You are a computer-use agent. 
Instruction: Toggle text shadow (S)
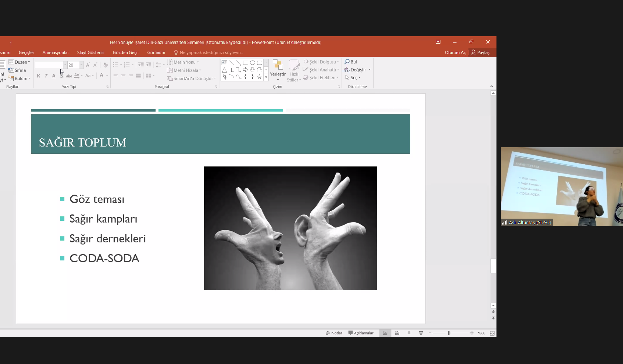tap(61, 76)
